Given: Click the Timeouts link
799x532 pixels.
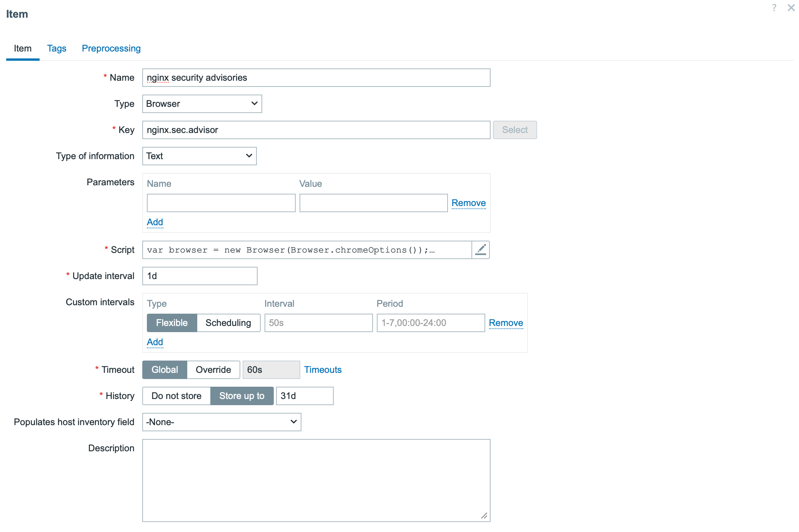Looking at the screenshot, I should click(323, 370).
